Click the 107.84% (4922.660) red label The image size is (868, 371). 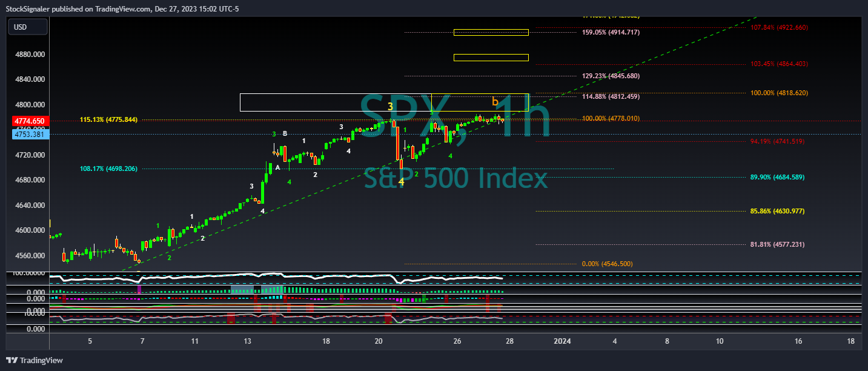779,28
